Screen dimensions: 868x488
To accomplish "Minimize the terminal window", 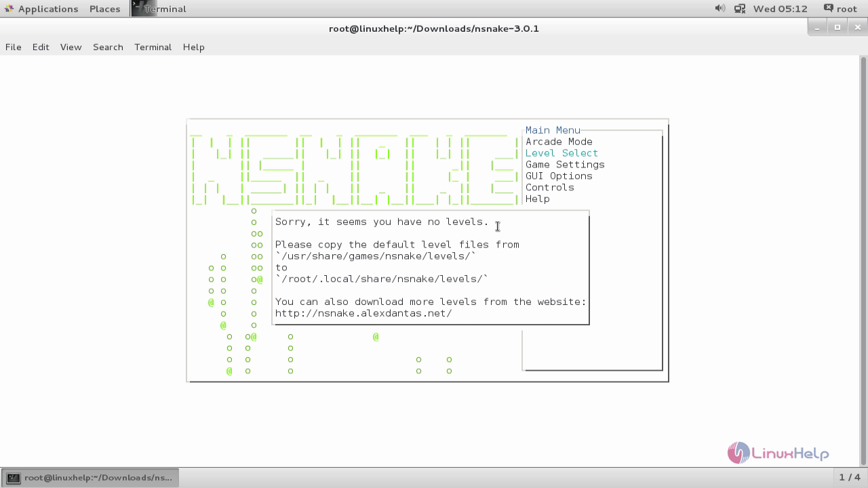I will pyautogui.click(x=818, y=27).
